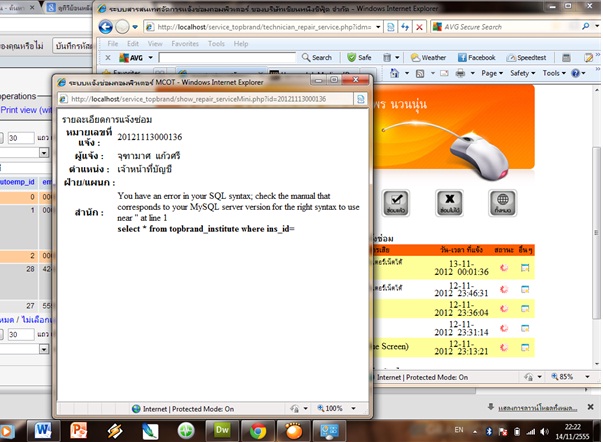Viewport: 603px width, 442px height.
Task: Click the refresh icon in the main IE address bar
Action: pos(405,27)
